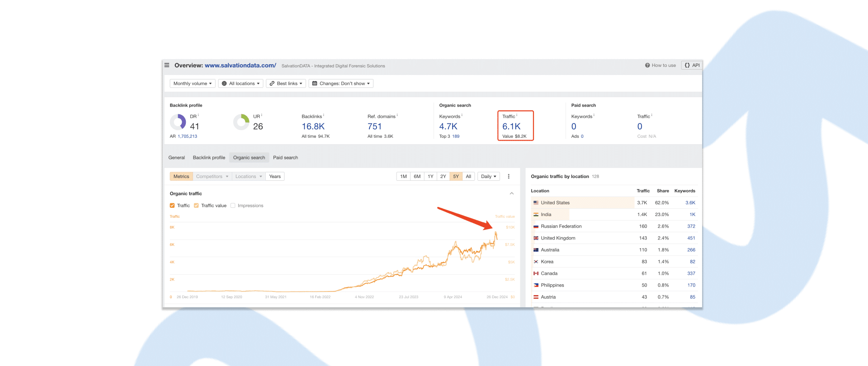Click the Backlinks info icon
This screenshot has height=366, width=868.
pyautogui.click(x=324, y=115)
